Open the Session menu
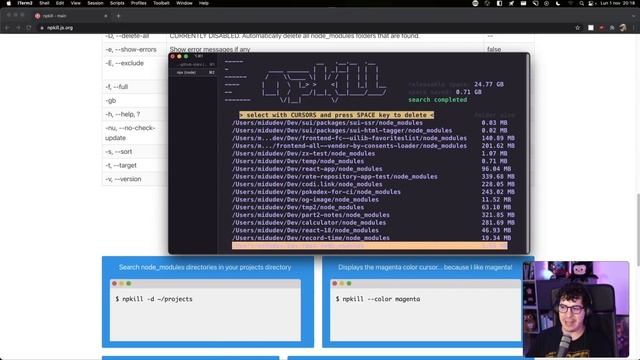640x360 pixels. [95, 3]
